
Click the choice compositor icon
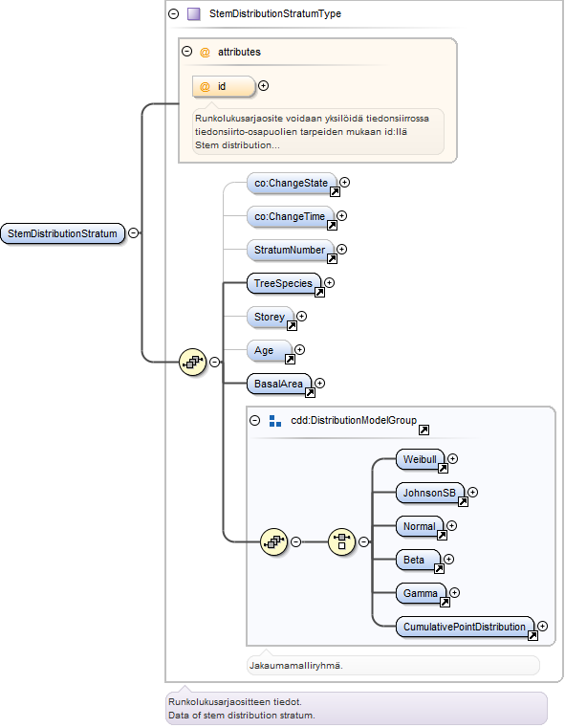pos(342,541)
